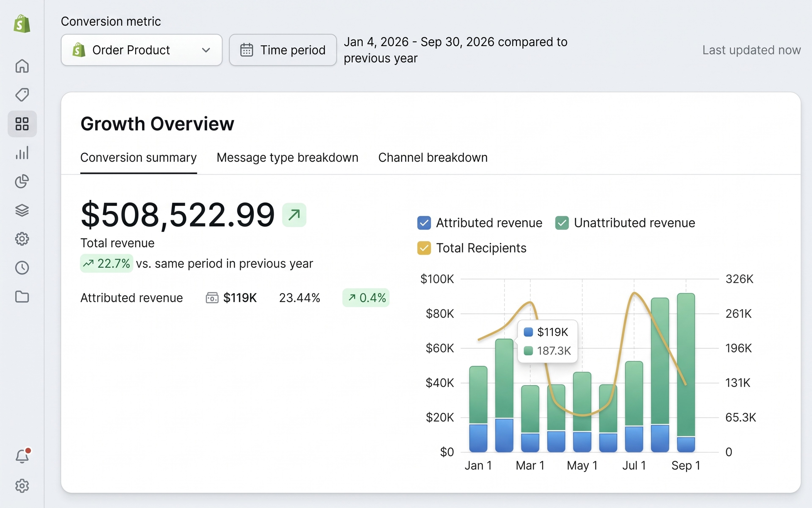Click the Last updated now text
The height and width of the screenshot is (508, 812).
pos(752,50)
